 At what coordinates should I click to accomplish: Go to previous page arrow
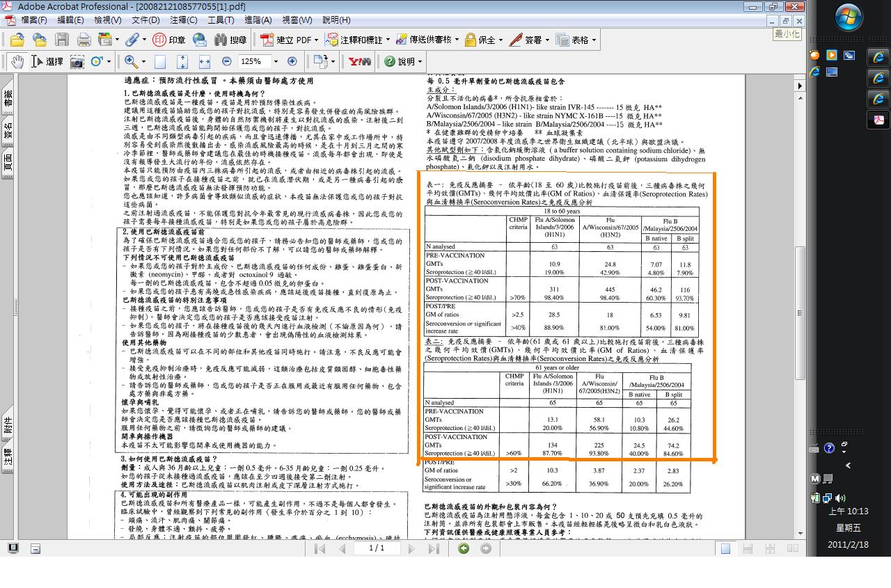point(342,548)
